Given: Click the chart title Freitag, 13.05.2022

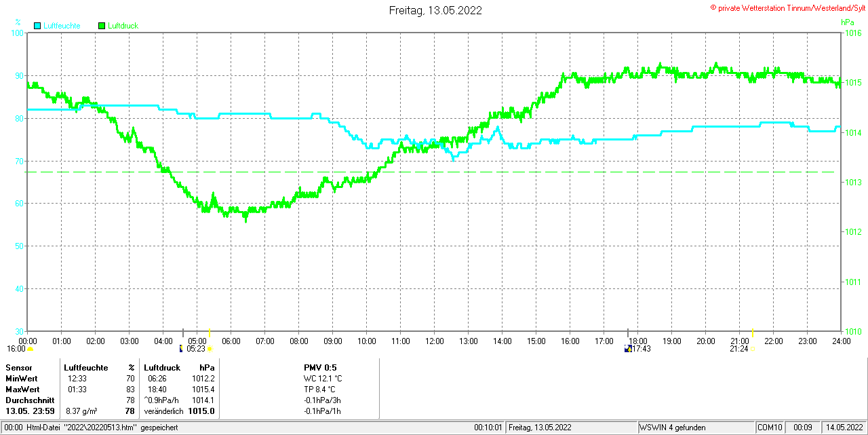Looking at the screenshot, I should point(435,10).
